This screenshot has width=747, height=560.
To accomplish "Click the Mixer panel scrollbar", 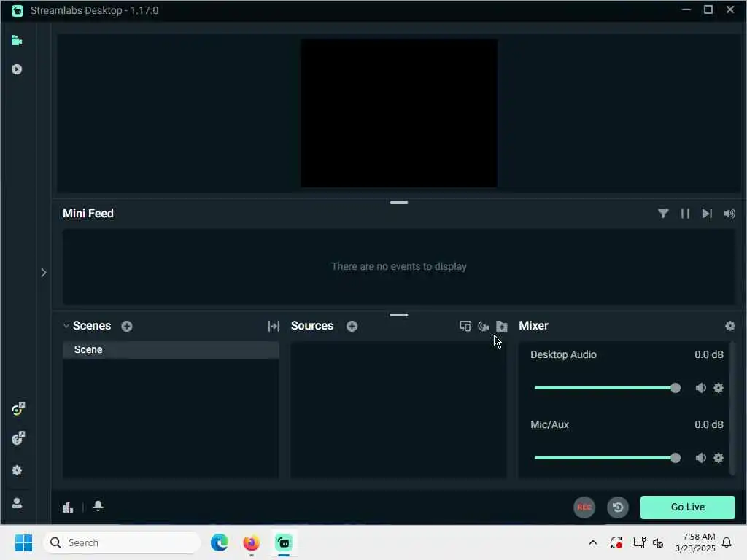I will pos(732,408).
